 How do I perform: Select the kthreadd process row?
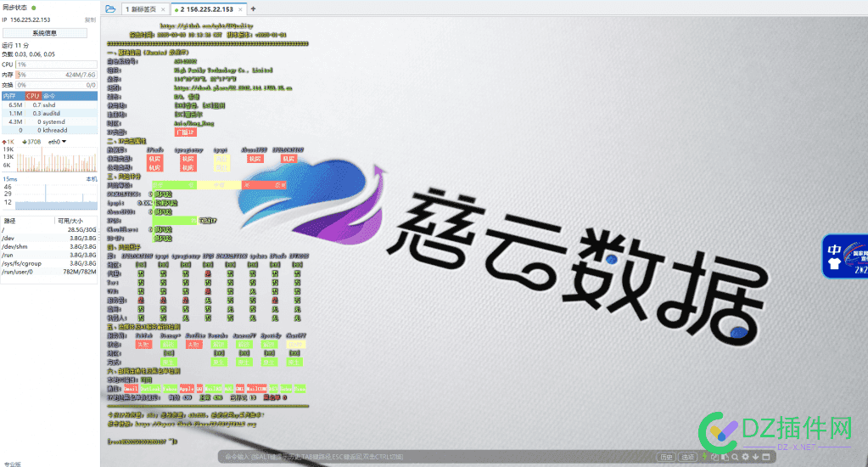pos(49,130)
